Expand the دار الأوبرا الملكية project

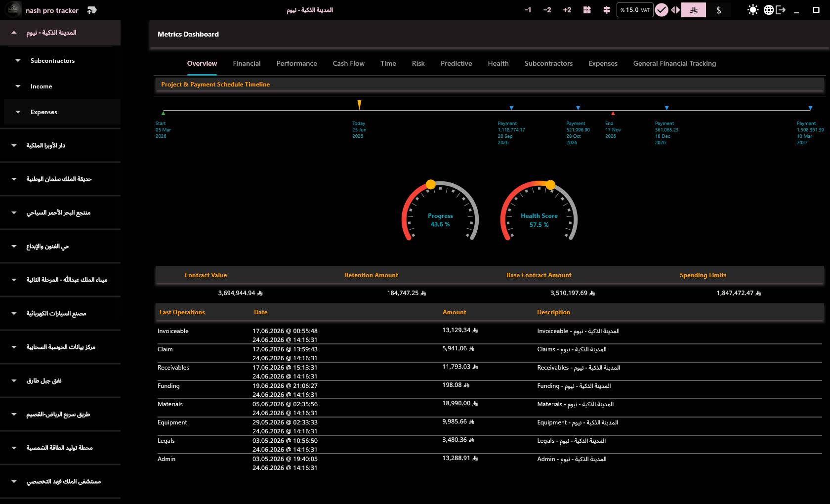(x=60, y=145)
